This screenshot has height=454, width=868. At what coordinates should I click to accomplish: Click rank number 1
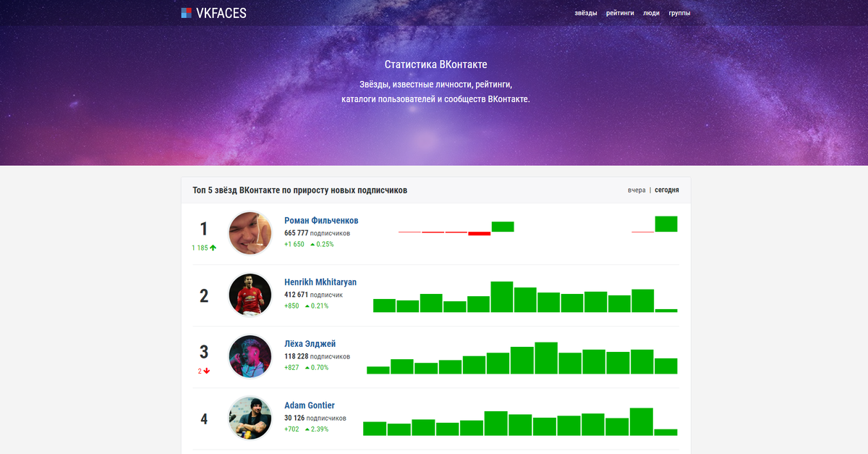tap(203, 229)
